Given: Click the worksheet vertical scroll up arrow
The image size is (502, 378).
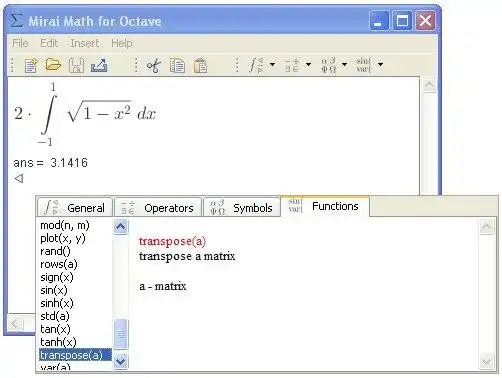Looking at the screenshot, I should coord(430,84).
